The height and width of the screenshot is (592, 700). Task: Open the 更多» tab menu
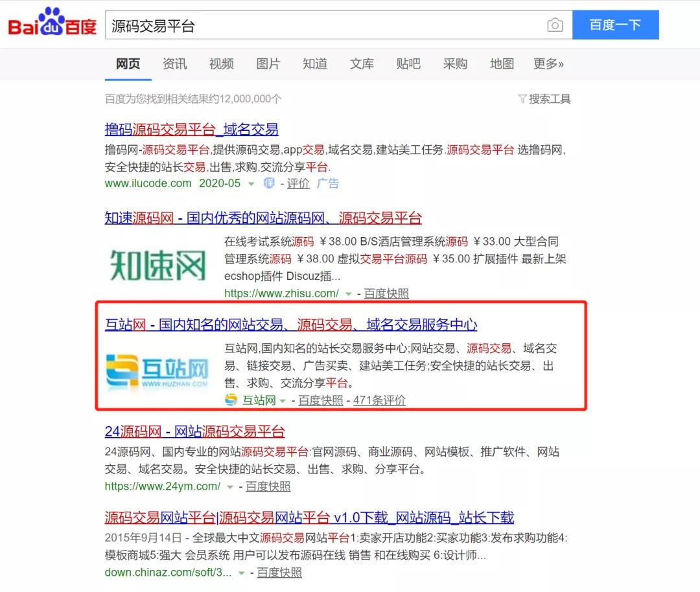point(548,63)
